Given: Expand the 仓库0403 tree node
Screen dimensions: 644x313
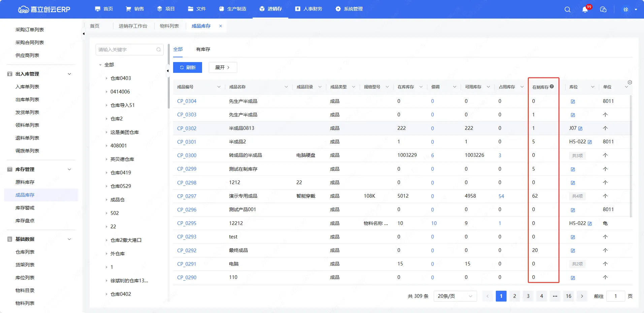Looking at the screenshot, I should [x=106, y=78].
